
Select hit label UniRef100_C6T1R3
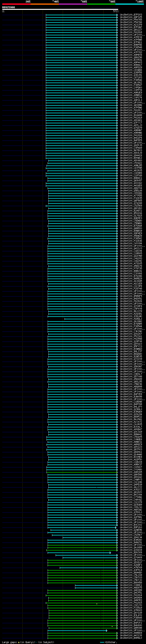pos(131,77)
